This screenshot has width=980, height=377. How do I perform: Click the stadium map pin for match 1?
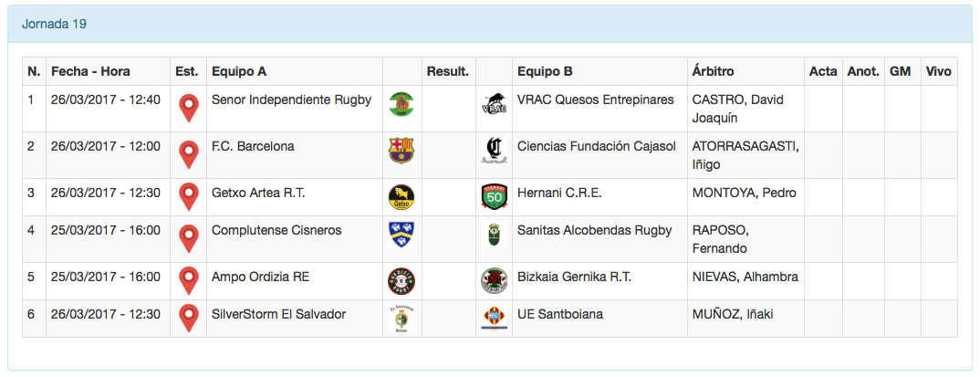pos(188,109)
